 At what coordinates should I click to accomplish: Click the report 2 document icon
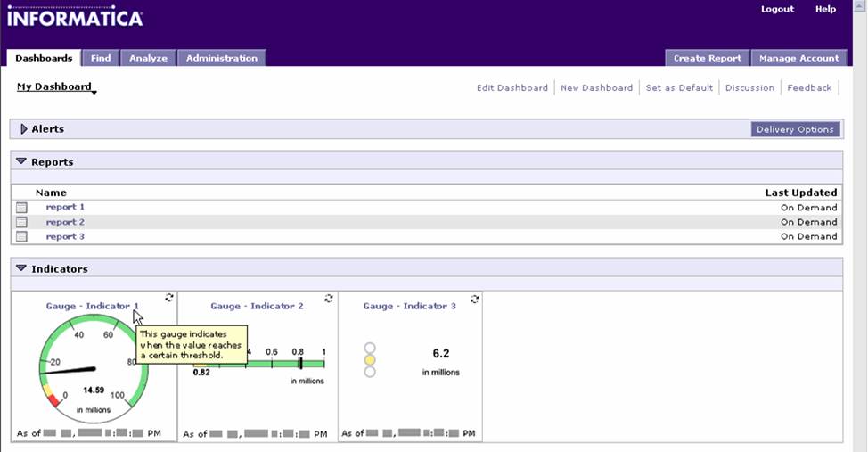click(x=21, y=222)
